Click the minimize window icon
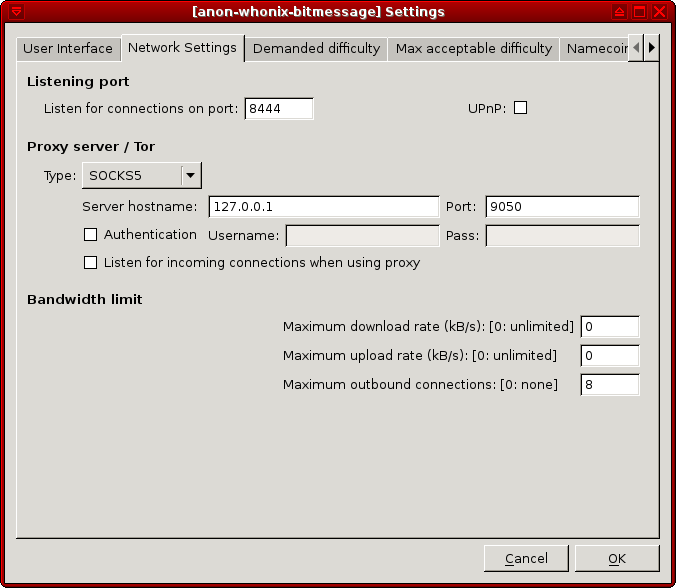 (x=620, y=11)
